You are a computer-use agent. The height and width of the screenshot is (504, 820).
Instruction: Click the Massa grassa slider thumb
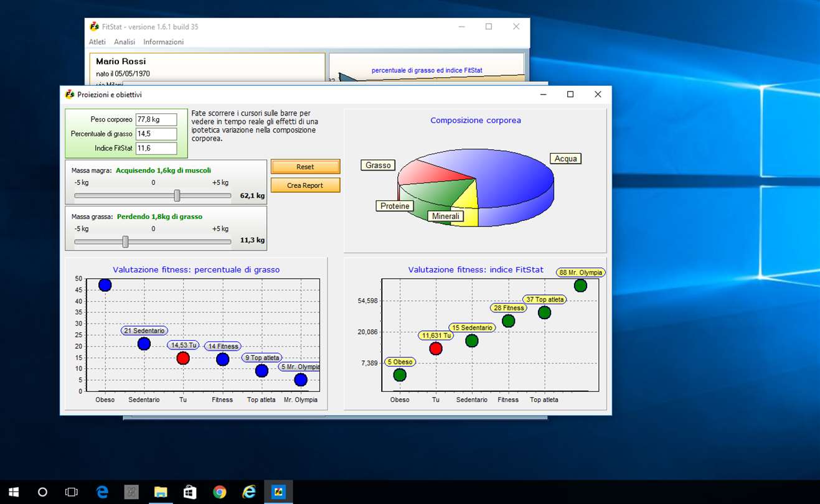125,241
